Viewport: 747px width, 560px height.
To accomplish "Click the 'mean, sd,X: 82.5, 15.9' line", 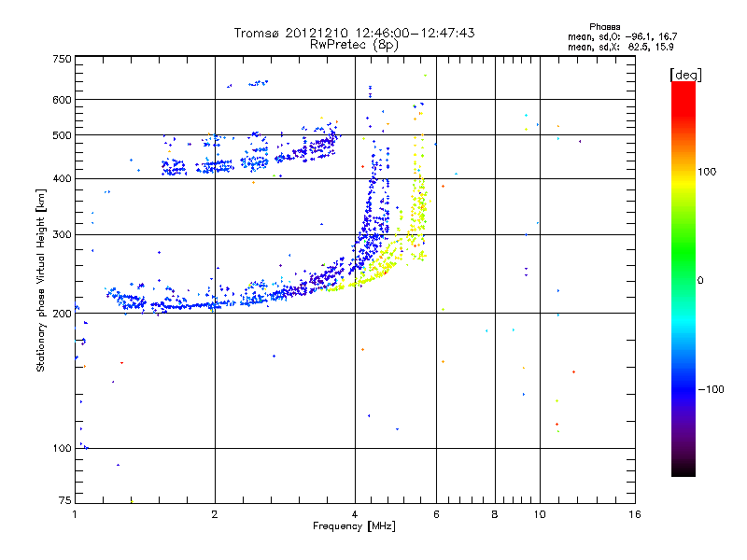I will (620, 47).
